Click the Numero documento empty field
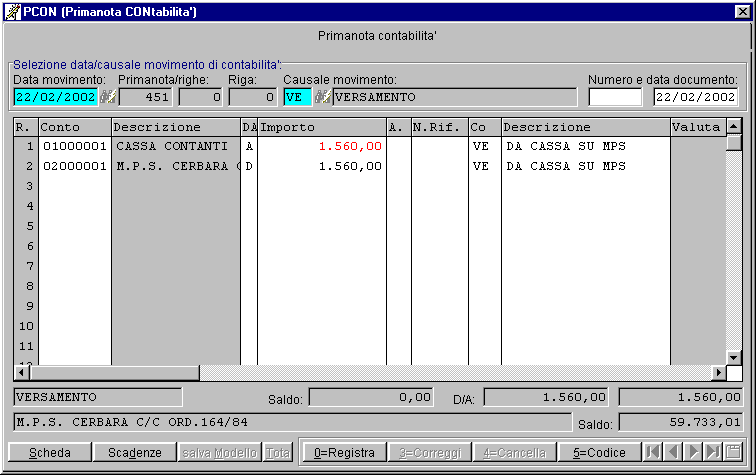756x475 pixels. [615, 97]
